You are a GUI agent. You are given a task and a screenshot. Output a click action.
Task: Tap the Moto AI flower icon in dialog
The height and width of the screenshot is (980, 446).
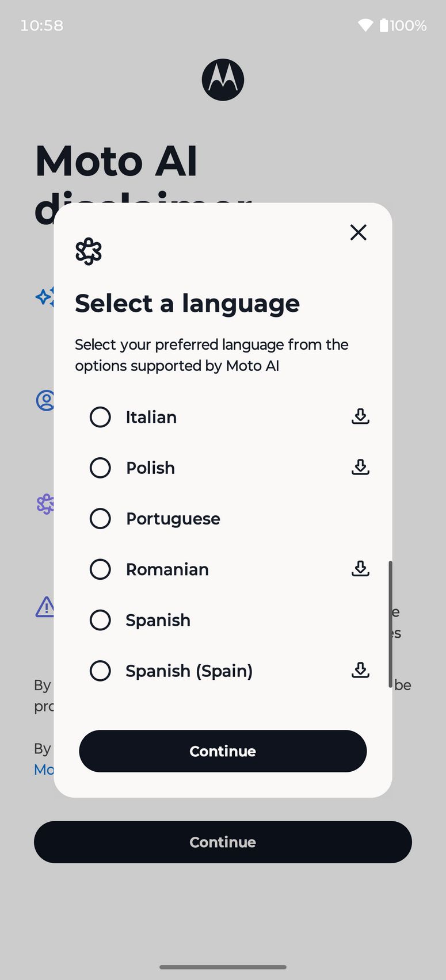pyautogui.click(x=89, y=251)
